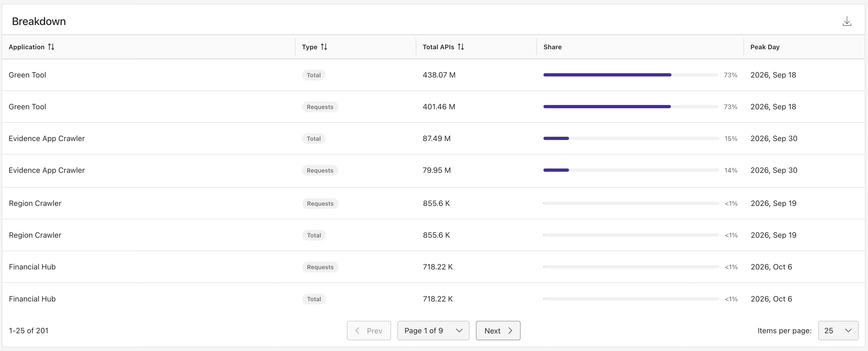Sort by Type column arrows
The width and height of the screenshot is (868, 351).
pyautogui.click(x=324, y=47)
